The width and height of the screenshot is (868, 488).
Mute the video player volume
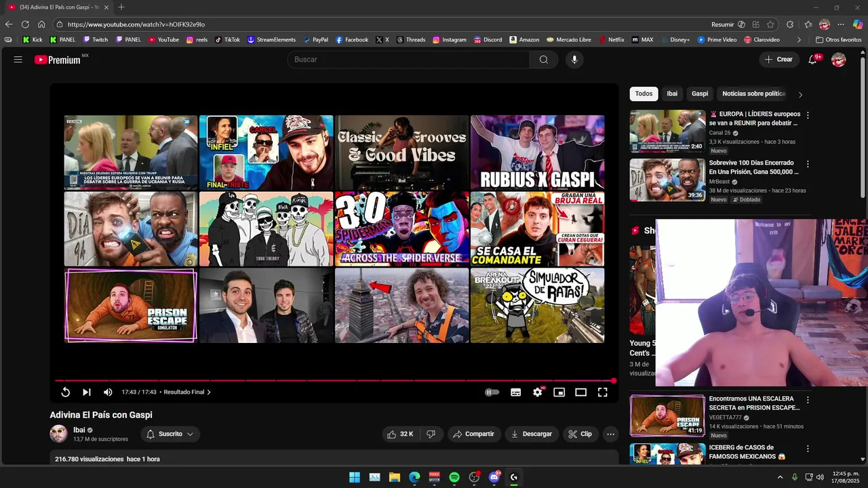tap(108, 392)
